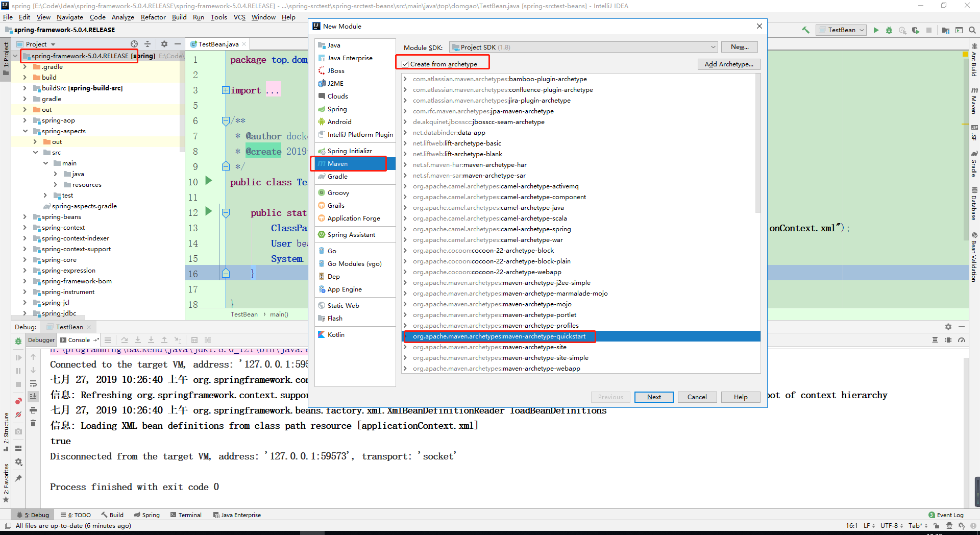This screenshot has width=980, height=535.
Task: Switch to the Debugger tab
Action: (41, 340)
